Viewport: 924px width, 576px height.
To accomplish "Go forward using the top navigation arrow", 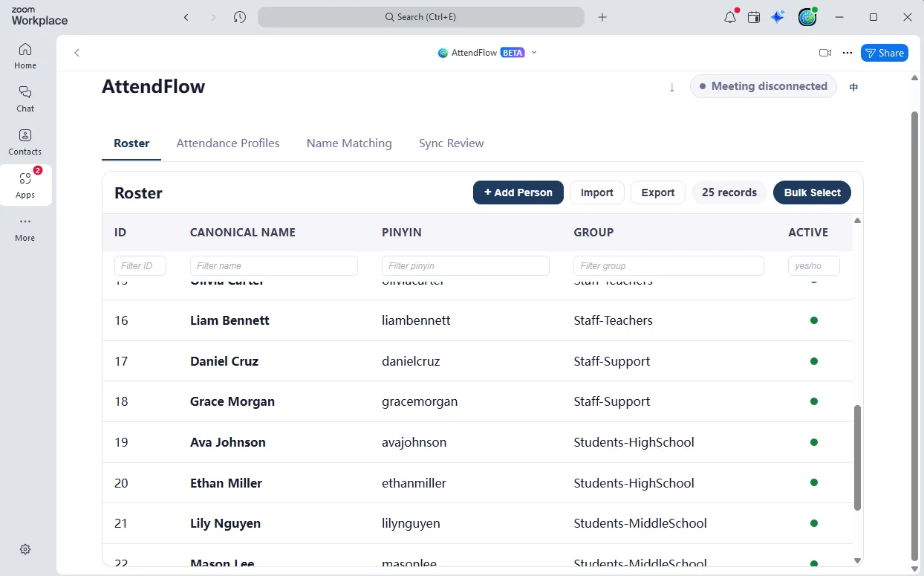I will pos(214,17).
